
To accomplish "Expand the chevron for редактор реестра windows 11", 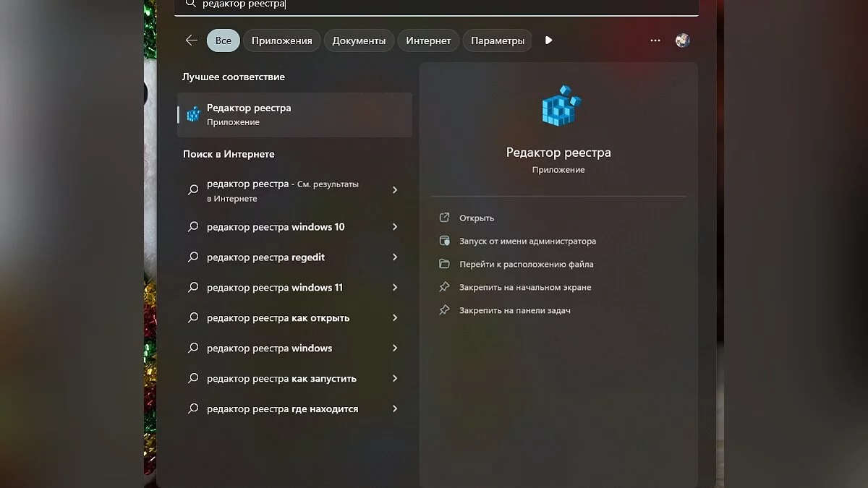I will point(395,288).
